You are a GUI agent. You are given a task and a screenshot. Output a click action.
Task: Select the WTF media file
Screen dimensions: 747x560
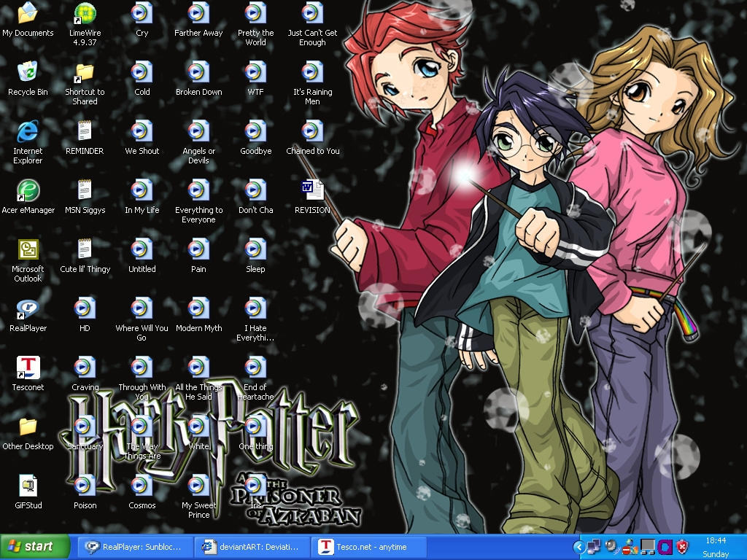point(256,72)
